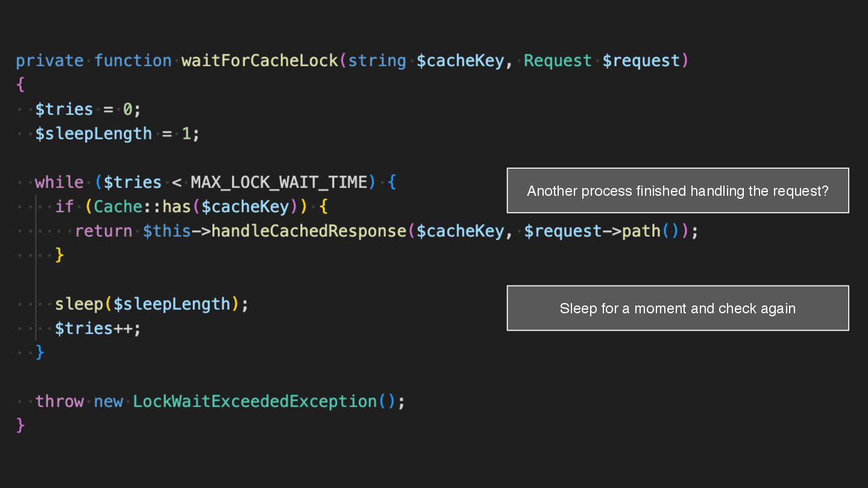Click the "private" keyword in the function signature
The width and height of the screenshot is (868, 488).
[x=49, y=61]
